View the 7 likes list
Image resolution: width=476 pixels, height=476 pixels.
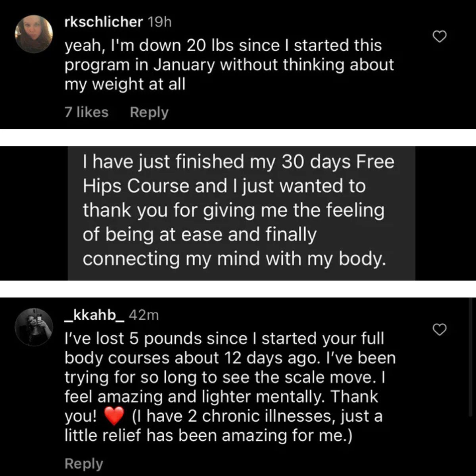pos(86,112)
